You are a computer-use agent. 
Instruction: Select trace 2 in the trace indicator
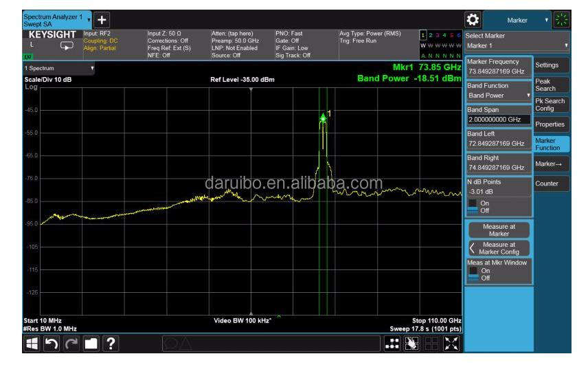coord(431,35)
